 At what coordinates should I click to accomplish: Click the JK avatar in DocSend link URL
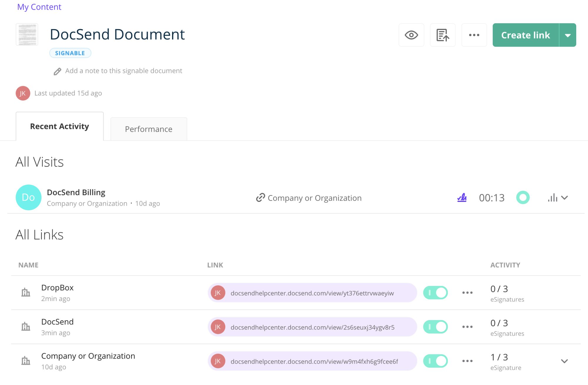click(x=218, y=327)
